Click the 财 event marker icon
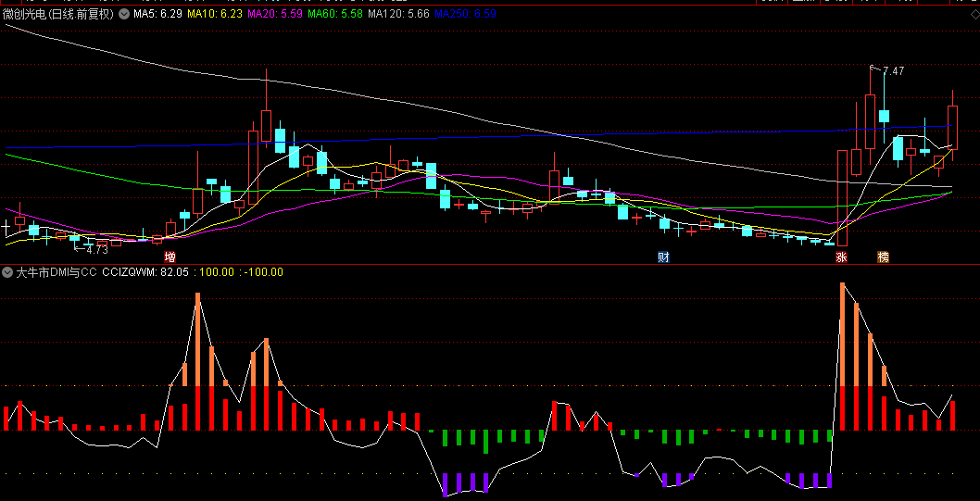The width and height of the screenshot is (980, 501). coord(663,257)
